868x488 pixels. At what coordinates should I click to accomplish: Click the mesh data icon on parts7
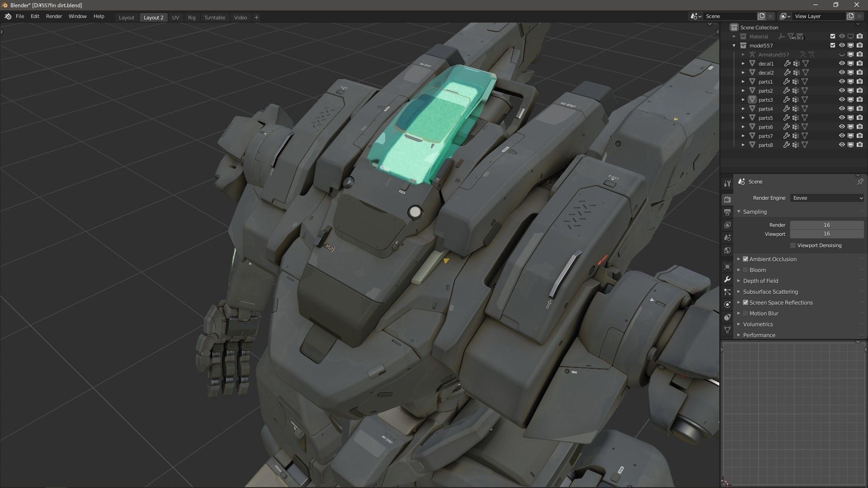click(805, 136)
